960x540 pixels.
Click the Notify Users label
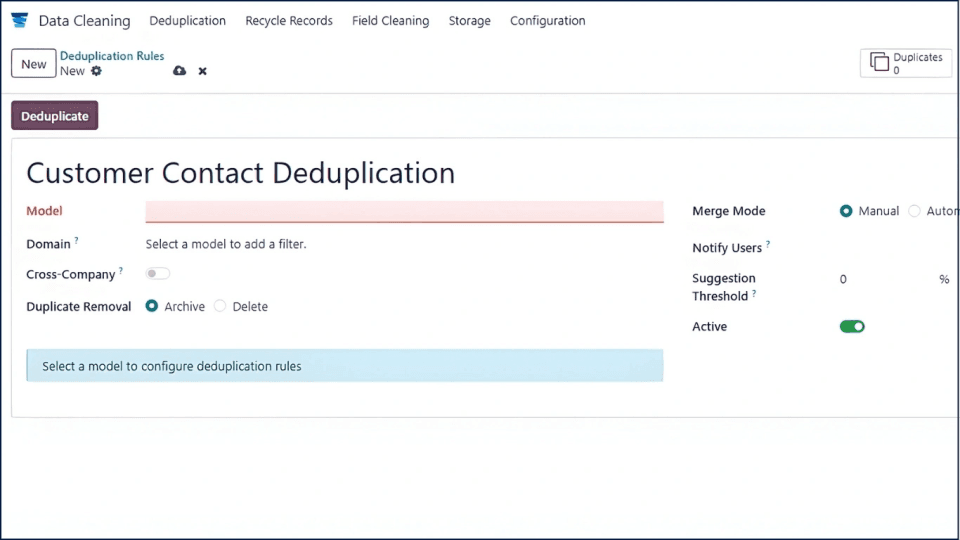(727, 248)
